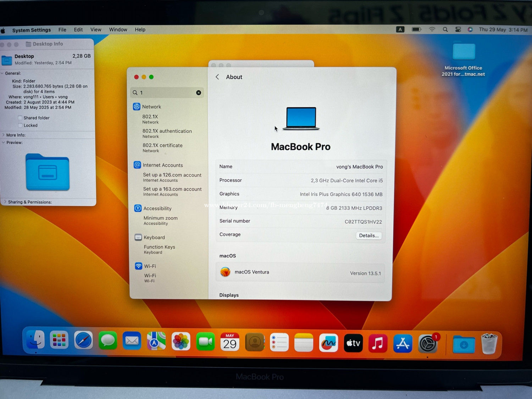
Task: Click Wi-Fi status icon in menu bar
Action: tap(432, 29)
